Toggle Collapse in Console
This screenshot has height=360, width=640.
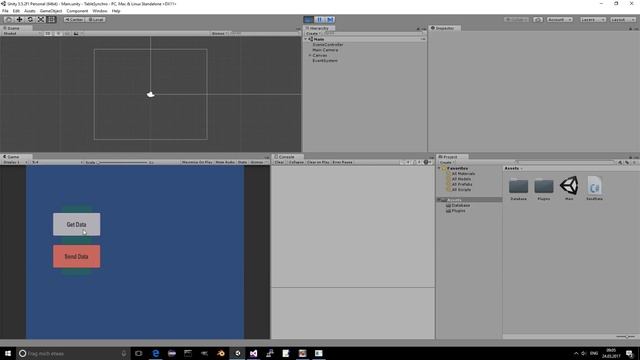pos(296,162)
